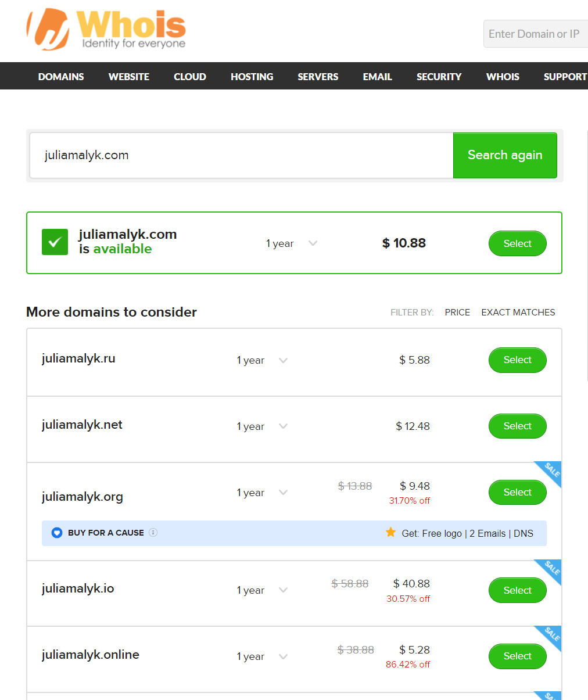Expand the 1 year dropdown for juliamalyk.net
The height and width of the screenshot is (700, 588).
[263, 426]
